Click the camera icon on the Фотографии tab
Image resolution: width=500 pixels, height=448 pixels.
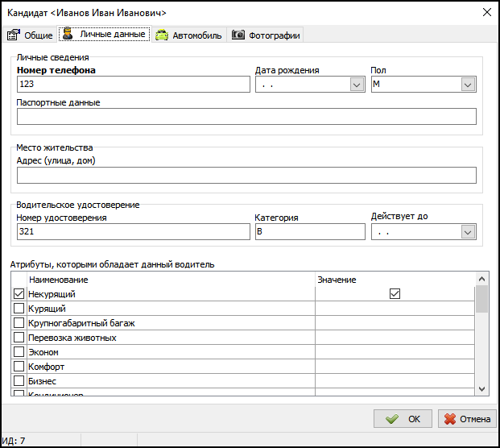238,35
